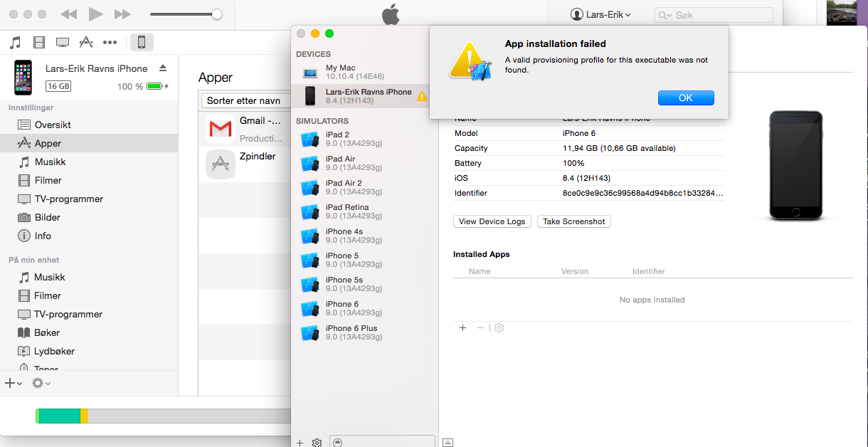Image resolution: width=868 pixels, height=447 pixels.
Task: Select the Gmail app row in Apper list
Action: click(245, 129)
